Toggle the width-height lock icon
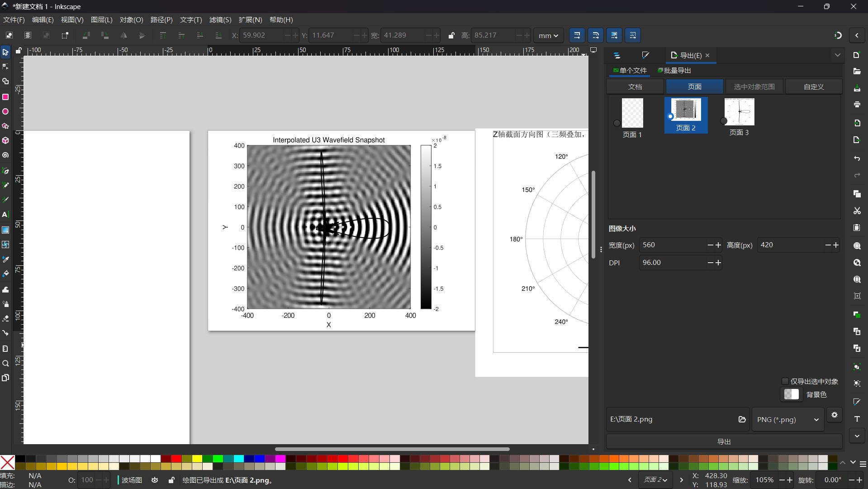The height and width of the screenshot is (489, 868). click(x=451, y=35)
